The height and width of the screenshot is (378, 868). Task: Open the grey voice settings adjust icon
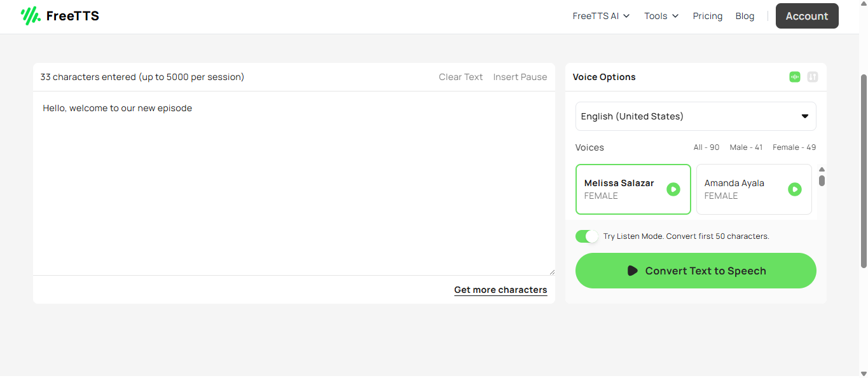tap(812, 77)
